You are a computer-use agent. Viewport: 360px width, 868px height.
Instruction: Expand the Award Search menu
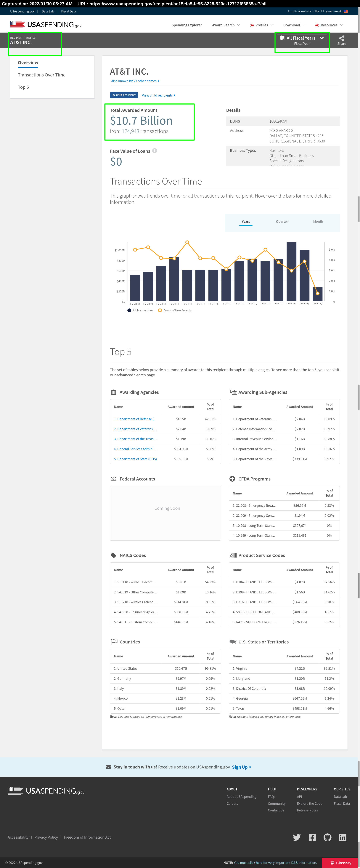coord(226,25)
